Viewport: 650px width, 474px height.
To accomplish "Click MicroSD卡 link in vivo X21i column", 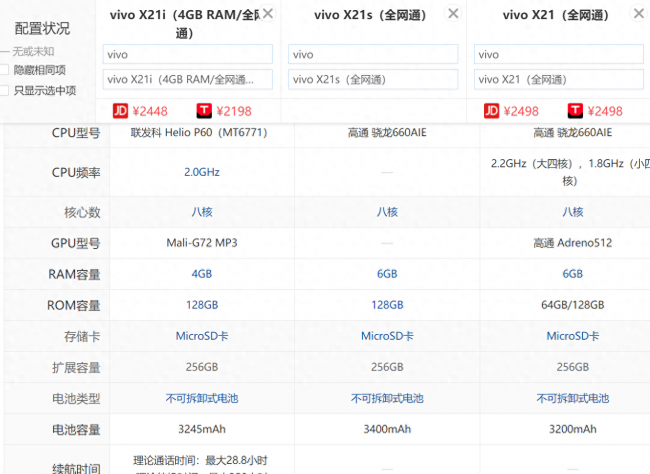I will [202, 336].
